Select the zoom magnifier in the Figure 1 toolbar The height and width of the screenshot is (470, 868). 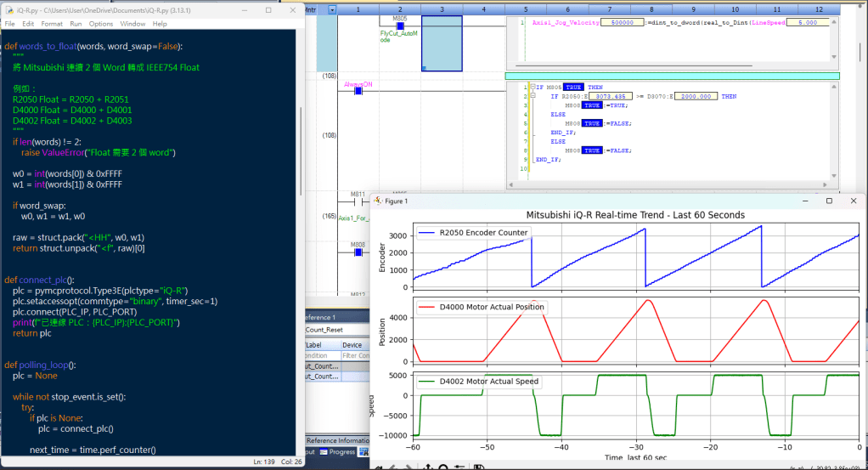[442, 467]
